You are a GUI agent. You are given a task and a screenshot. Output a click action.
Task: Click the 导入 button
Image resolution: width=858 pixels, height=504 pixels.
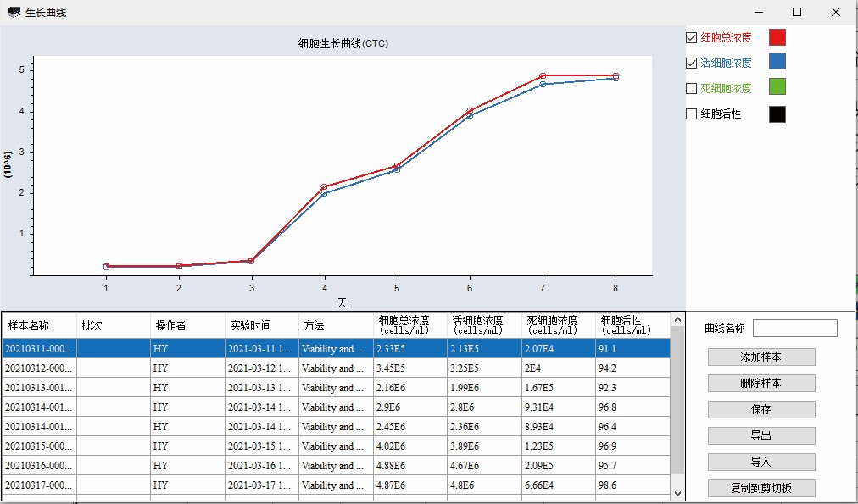point(760,462)
